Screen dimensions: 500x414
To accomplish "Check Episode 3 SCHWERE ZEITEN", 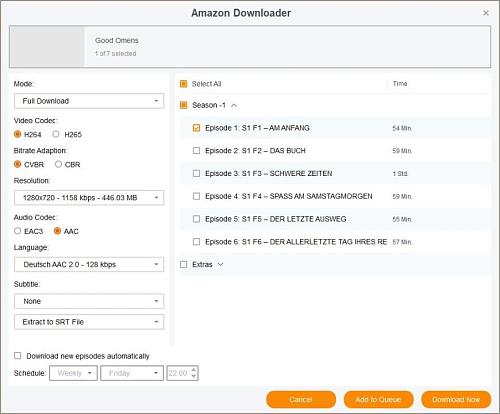I will pyautogui.click(x=196, y=173).
